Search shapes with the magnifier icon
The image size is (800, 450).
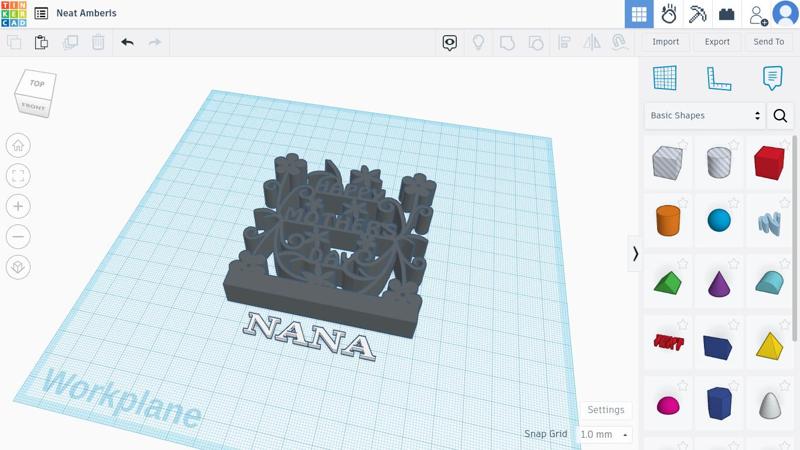tap(780, 116)
